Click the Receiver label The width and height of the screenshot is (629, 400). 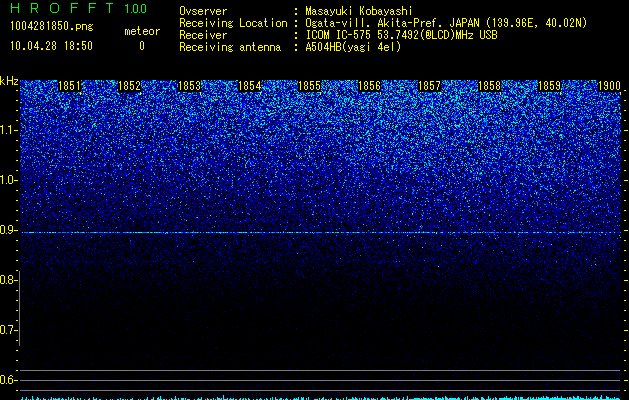point(203,35)
